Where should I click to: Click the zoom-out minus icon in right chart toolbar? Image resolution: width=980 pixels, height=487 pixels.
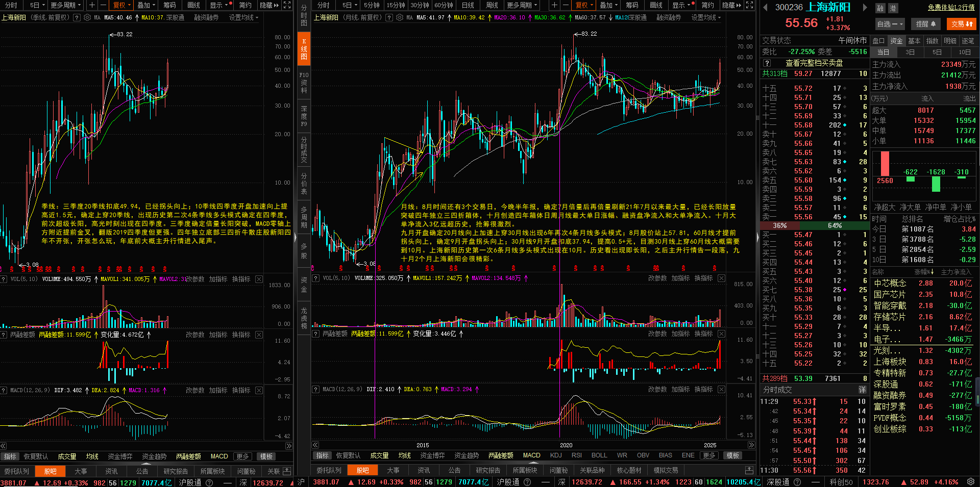point(566,5)
